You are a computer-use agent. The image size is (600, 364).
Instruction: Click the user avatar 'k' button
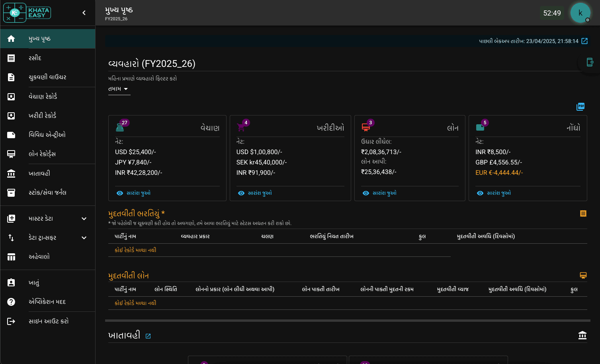580,13
